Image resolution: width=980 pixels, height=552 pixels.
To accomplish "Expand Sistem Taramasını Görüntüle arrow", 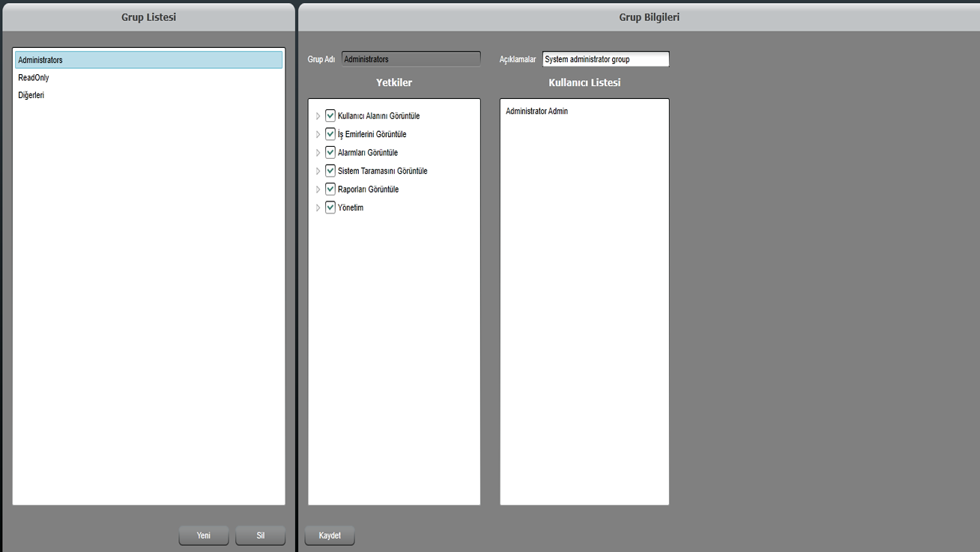I will pos(318,172).
